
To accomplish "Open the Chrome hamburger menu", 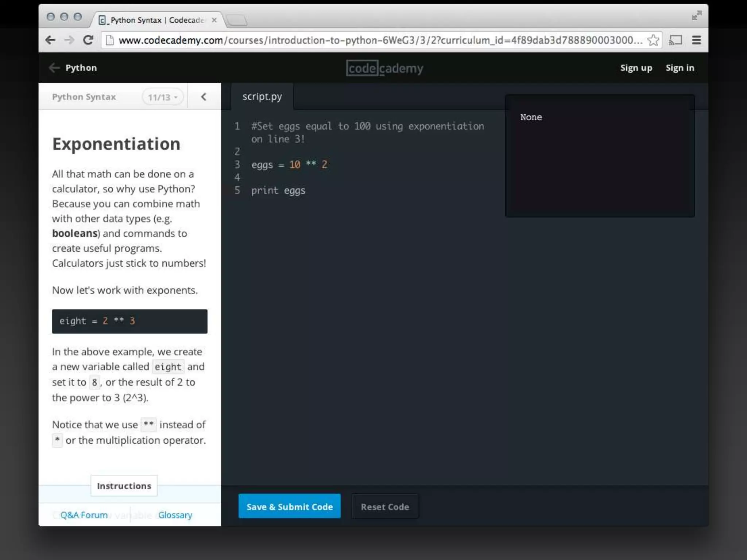I will click(x=696, y=40).
